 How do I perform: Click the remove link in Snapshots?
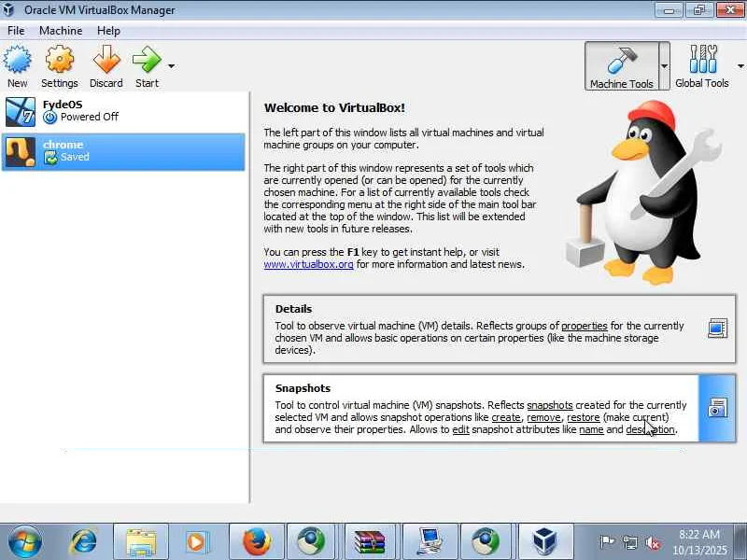(543, 417)
